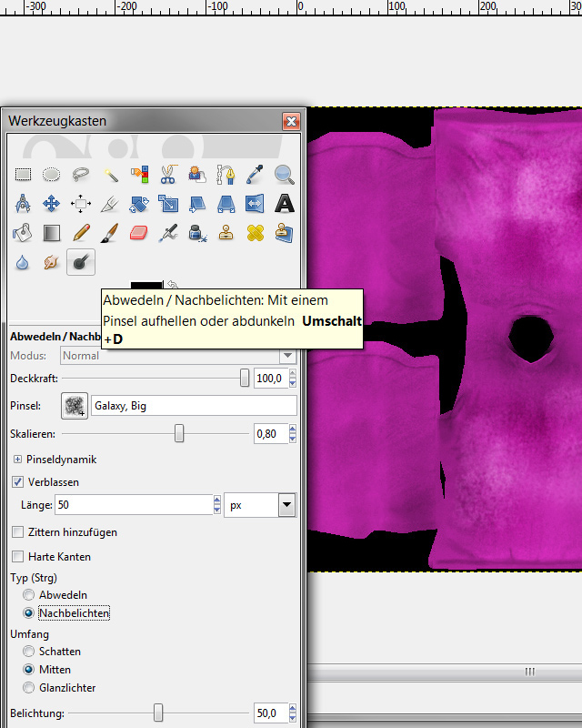Select the Nachbelichten radio button

tap(29, 612)
